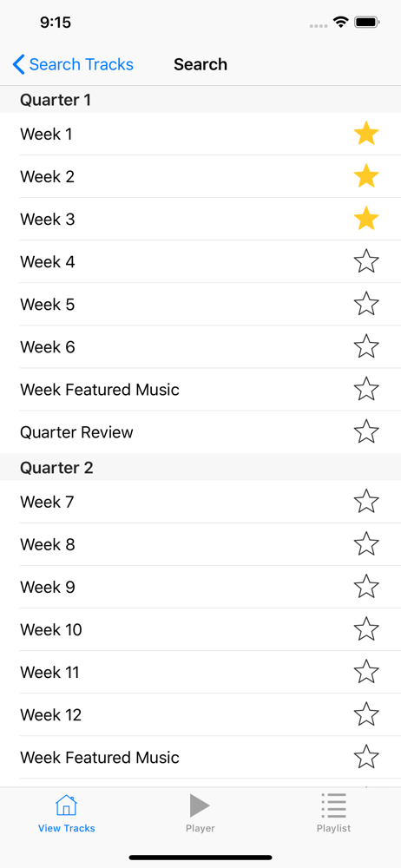The width and height of the screenshot is (401, 868).
Task: Favorite Week 7 with star icon
Action: 366,502
